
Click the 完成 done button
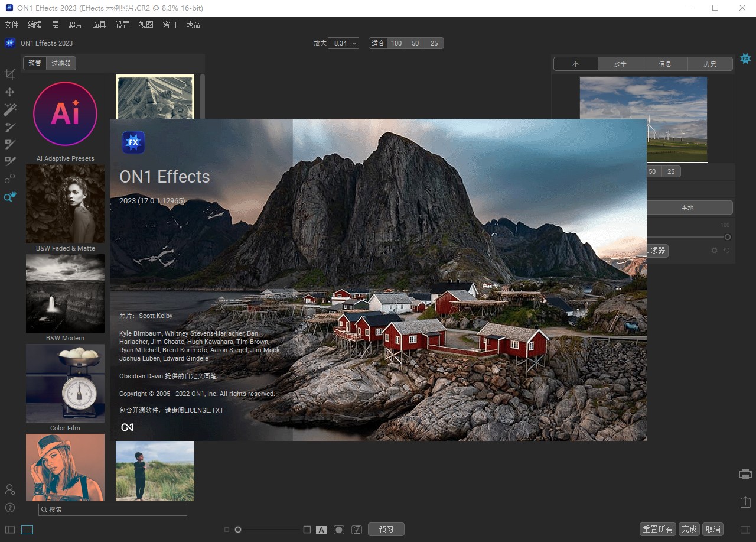(x=689, y=530)
